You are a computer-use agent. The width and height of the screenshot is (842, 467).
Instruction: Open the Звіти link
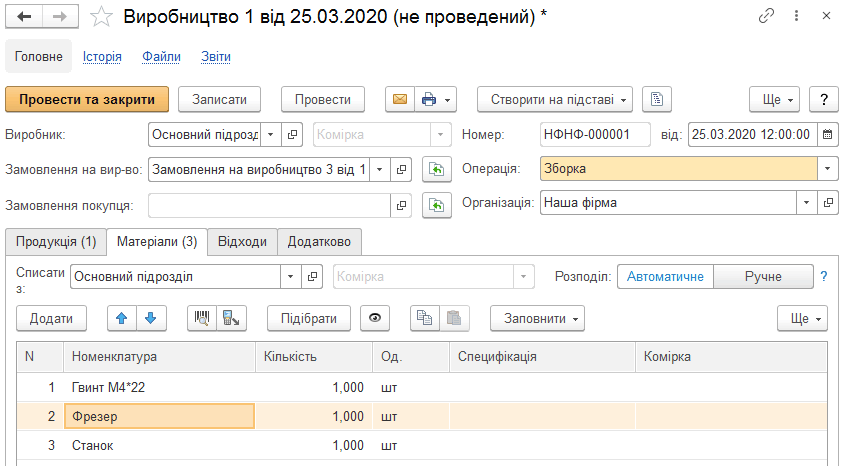(x=216, y=56)
